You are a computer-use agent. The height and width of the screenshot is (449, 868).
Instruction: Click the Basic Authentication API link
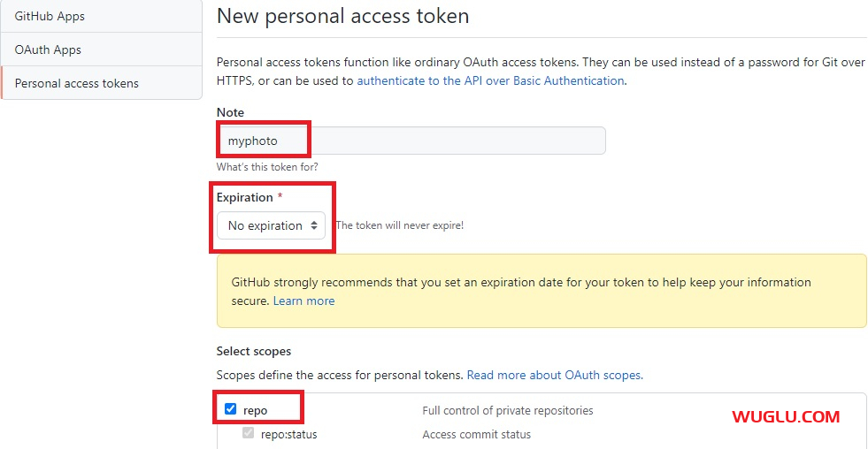(x=490, y=80)
